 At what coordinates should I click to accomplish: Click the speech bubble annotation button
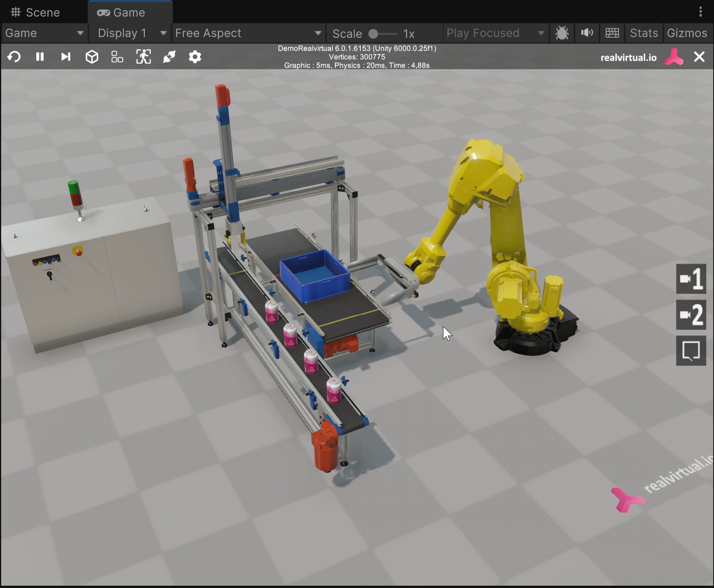pos(691,351)
